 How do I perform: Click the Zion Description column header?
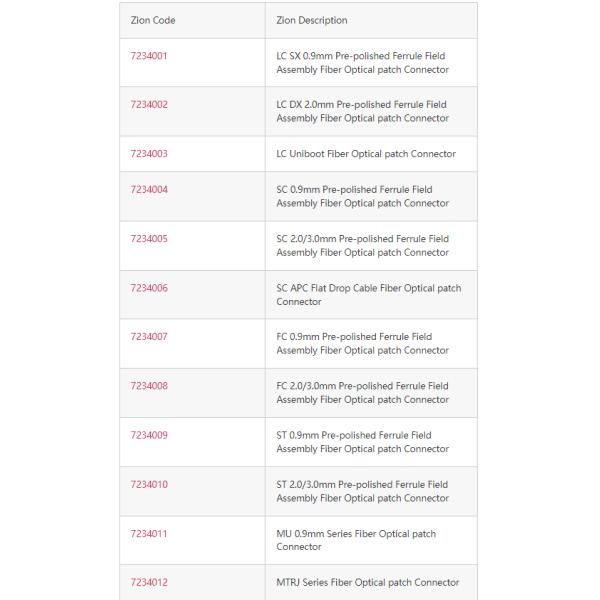pyautogui.click(x=312, y=20)
